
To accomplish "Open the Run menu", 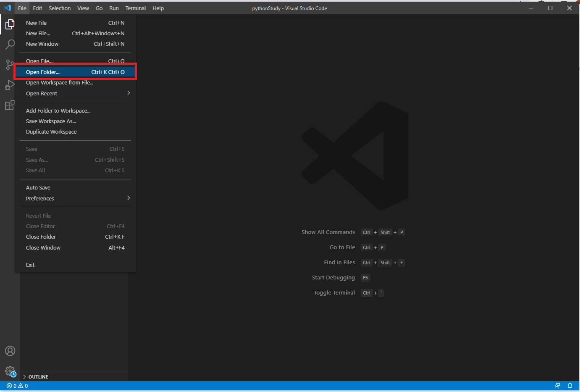I will 114,8.
